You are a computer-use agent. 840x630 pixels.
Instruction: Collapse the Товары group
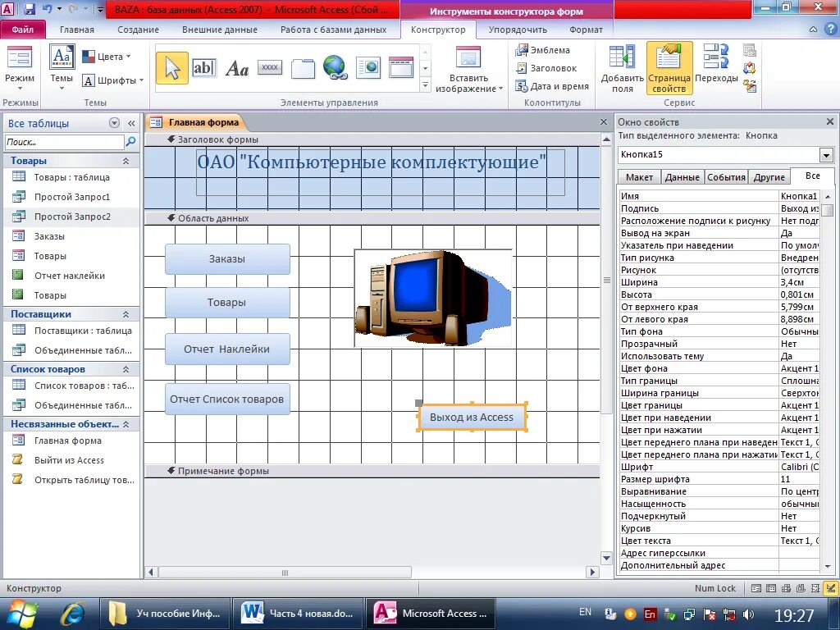(126, 162)
